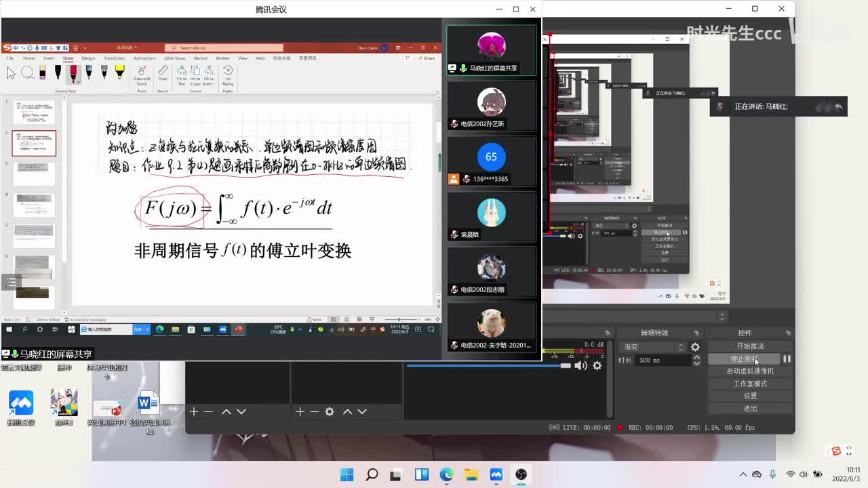Screen dimensions: 868x488
Task: Open Review tab in shared PowerPoint
Action: (x=222, y=58)
